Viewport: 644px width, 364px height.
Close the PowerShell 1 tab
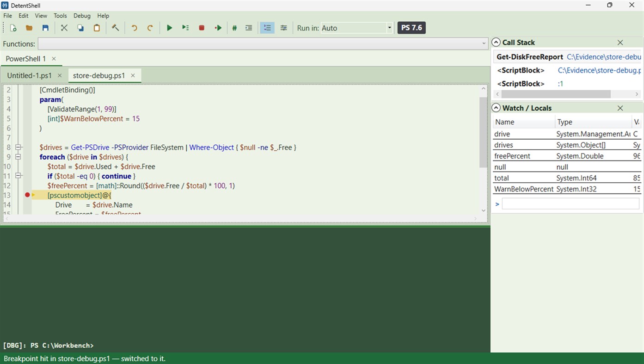(x=54, y=59)
